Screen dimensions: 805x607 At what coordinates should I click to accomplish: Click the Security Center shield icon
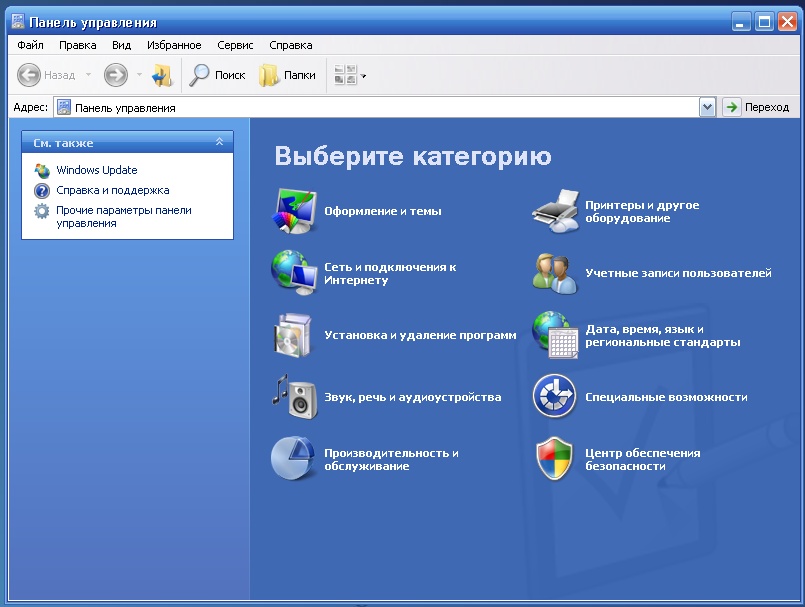(555, 459)
